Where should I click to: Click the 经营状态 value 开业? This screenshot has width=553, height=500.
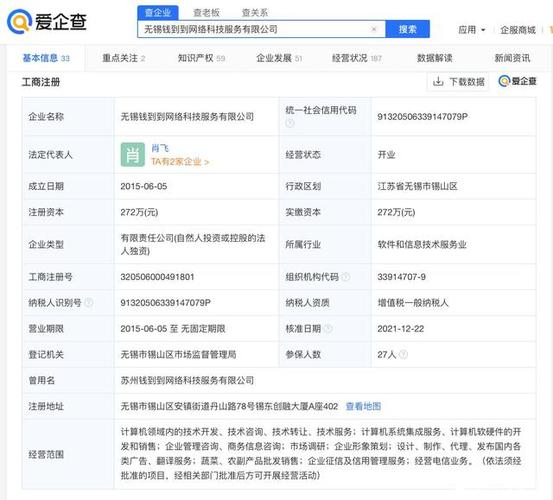(386, 155)
